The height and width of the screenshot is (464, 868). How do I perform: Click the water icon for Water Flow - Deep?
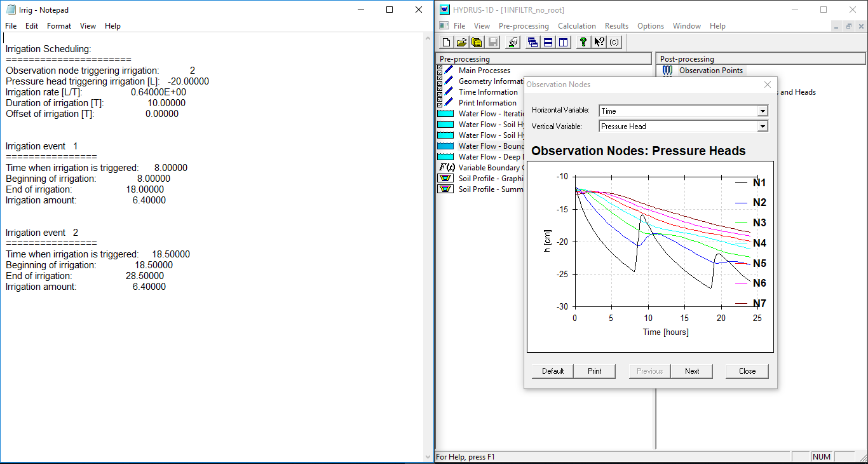click(x=446, y=156)
